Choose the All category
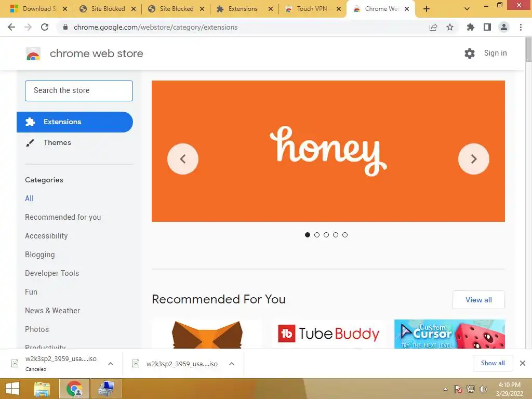Image resolution: width=532 pixels, height=399 pixels. pos(29,198)
